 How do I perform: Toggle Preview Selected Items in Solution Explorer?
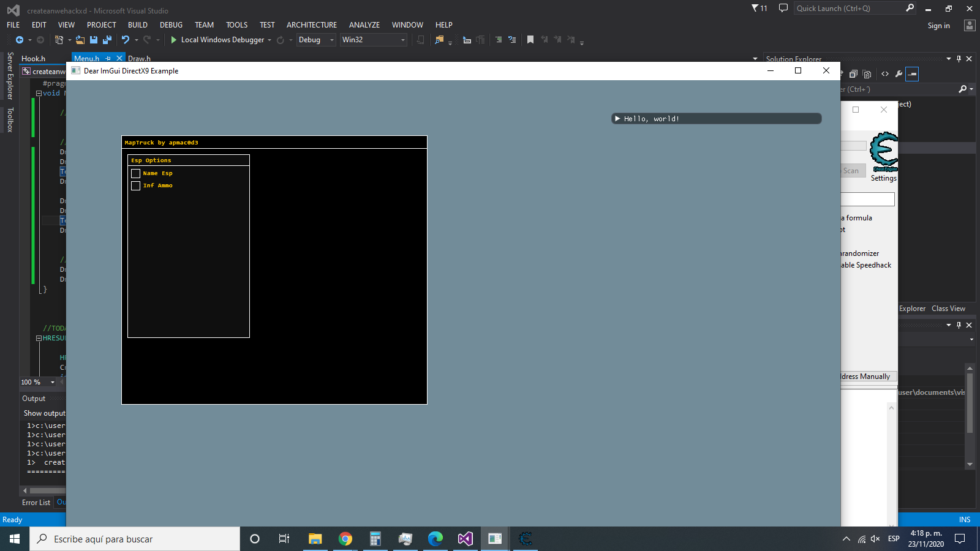[912, 74]
